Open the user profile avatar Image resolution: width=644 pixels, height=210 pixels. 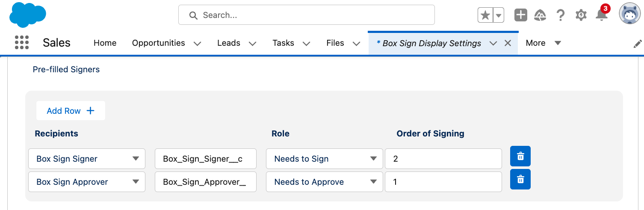pos(629,14)
